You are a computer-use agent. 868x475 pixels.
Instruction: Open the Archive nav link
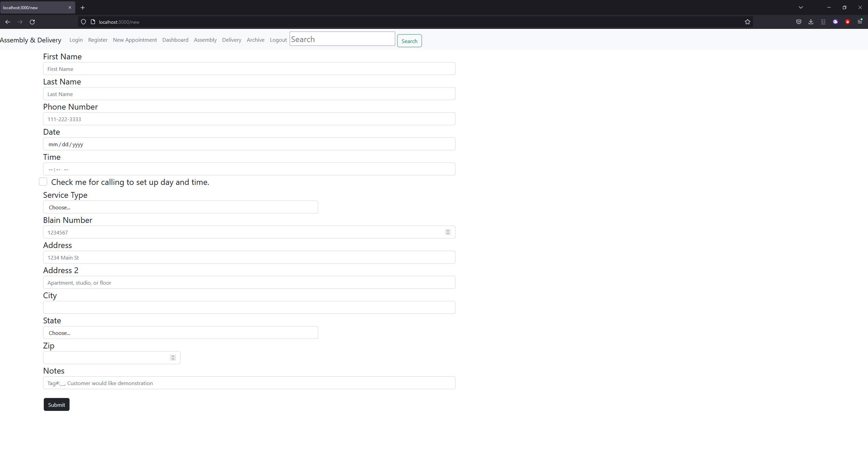[255, 40]
